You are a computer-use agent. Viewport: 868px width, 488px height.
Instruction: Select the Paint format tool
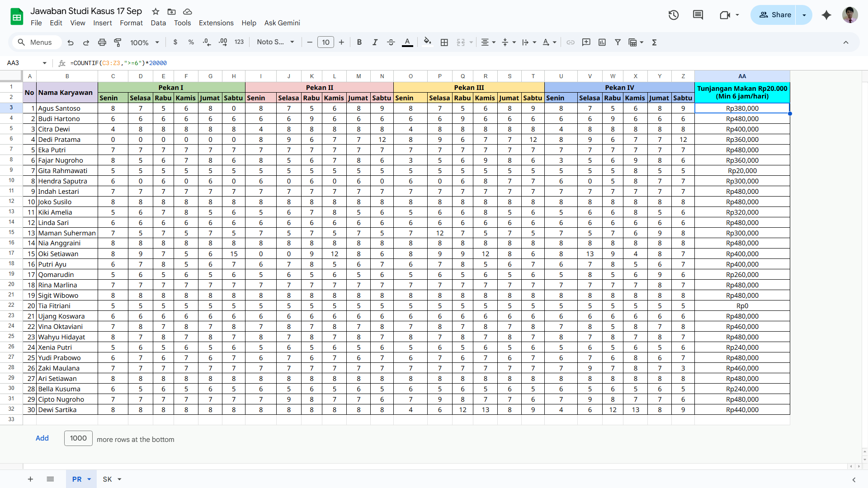pyautogui.click(x=118, y=42)
